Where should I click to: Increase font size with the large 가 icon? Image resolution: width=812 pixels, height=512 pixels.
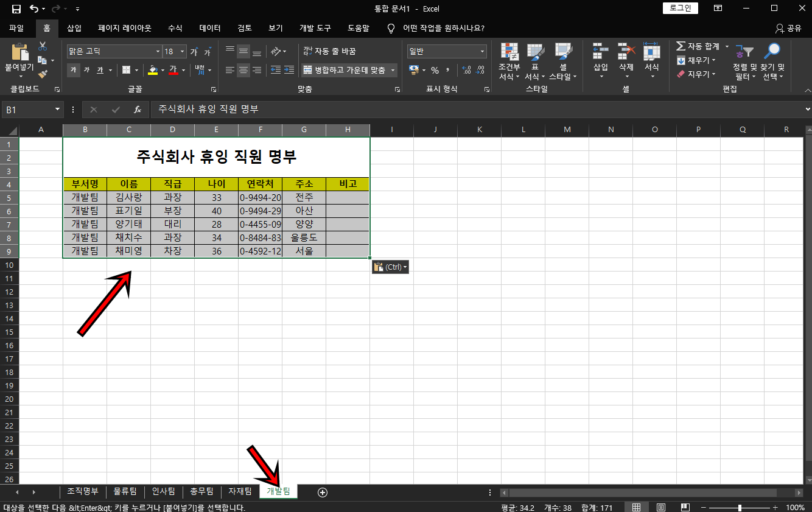pyautogui.click(x=194, y=52)
